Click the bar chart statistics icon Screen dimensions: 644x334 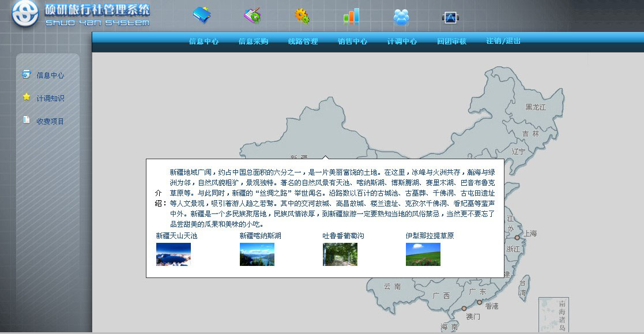351,16
